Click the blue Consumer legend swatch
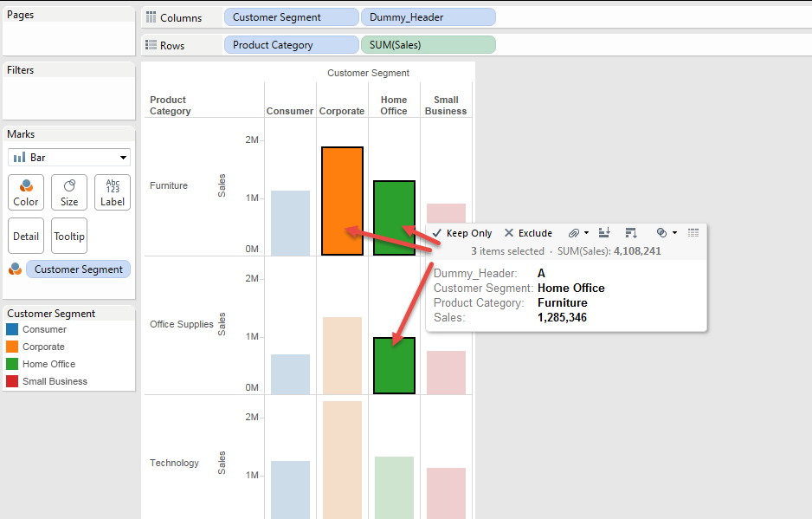The width and height of the screenshot is (812, 519). click(x=12, y=329)
